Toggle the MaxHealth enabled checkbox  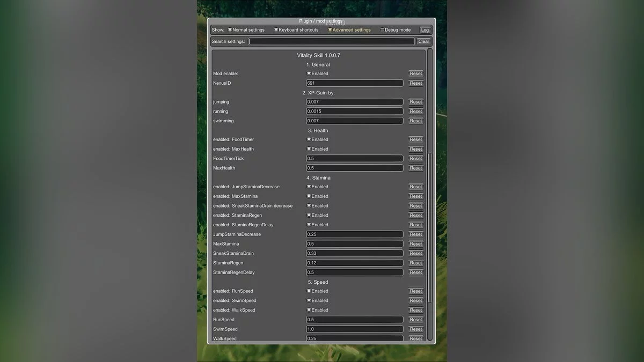pos(309,149)
